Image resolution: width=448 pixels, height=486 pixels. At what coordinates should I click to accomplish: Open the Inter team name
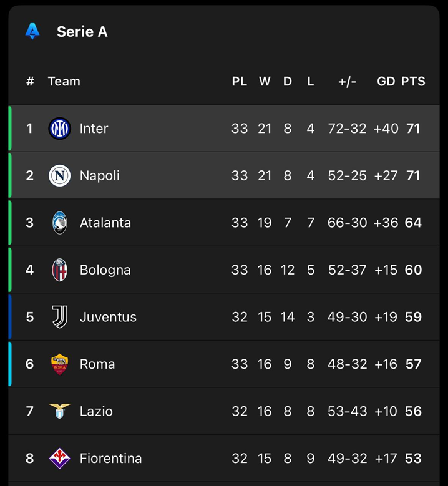[x=94, y=129]
